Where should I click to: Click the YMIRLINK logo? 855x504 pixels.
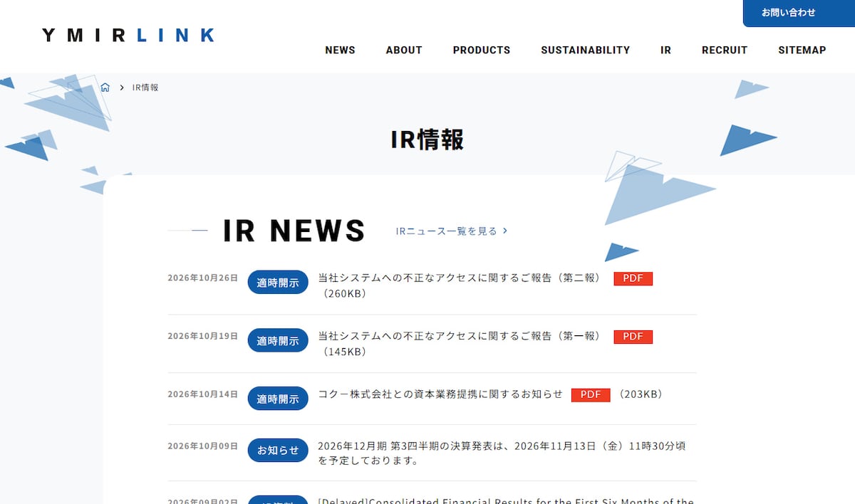[x=128, y=35]
